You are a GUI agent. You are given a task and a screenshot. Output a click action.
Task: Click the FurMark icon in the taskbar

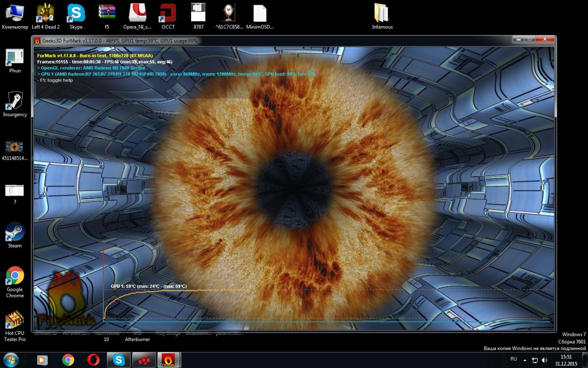[168, 360]
